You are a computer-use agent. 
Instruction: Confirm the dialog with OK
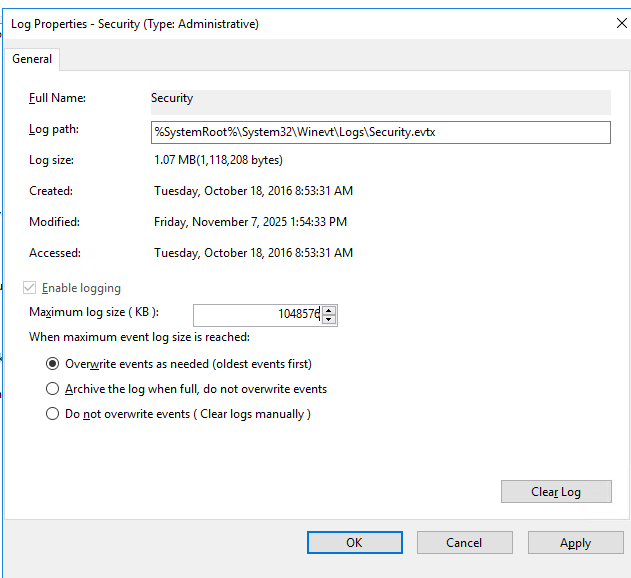click(354, 542)
